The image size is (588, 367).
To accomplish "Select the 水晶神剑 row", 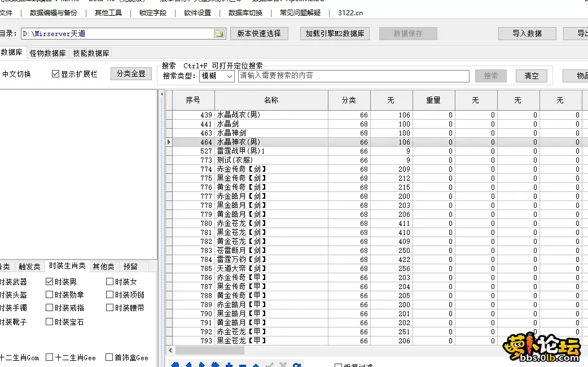I will click(x=377, y=133).
